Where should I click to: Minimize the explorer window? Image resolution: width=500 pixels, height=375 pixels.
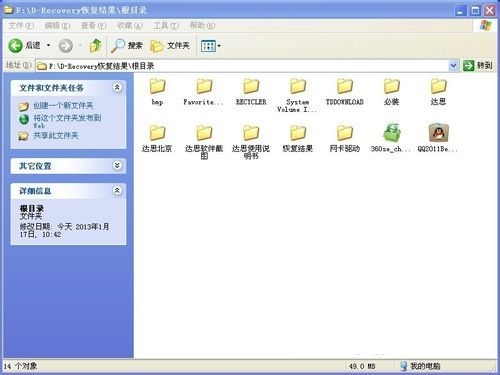[461, 11]
